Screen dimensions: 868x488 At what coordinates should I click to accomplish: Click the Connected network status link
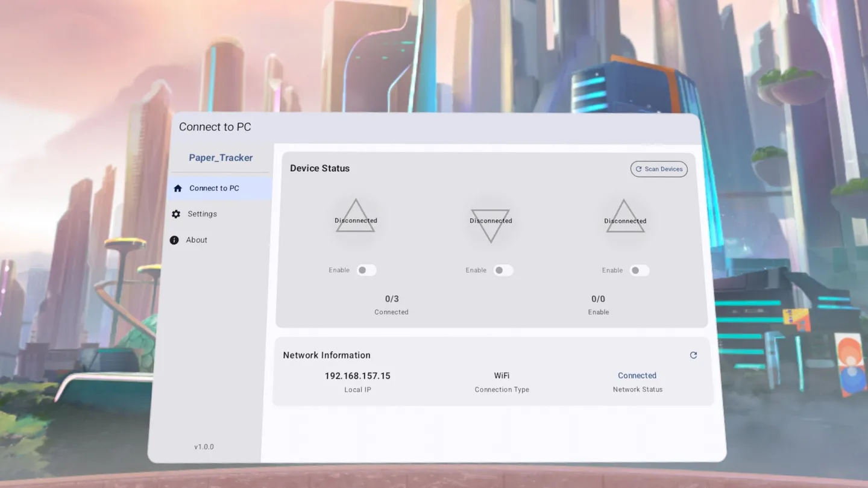(x=637, y=375)
